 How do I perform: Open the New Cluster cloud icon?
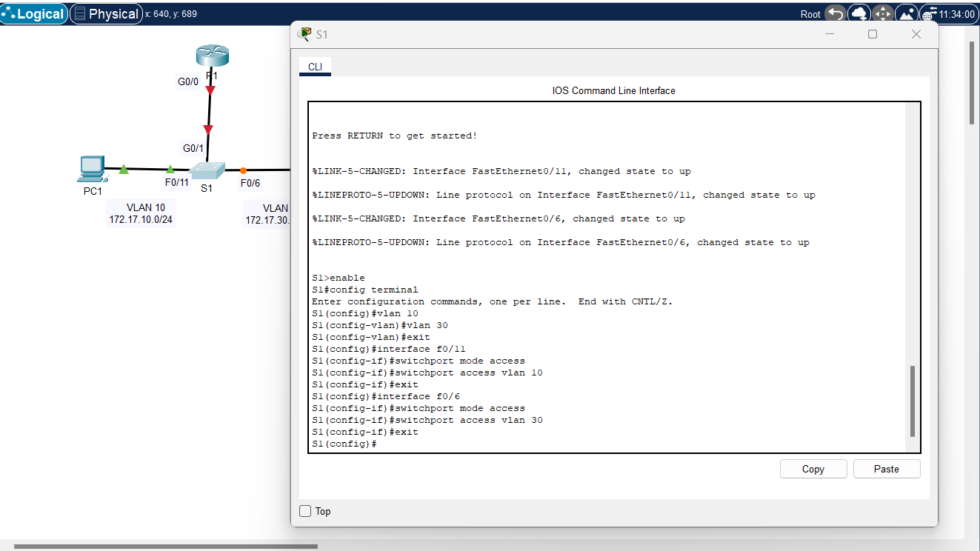(x=859, y=13)
